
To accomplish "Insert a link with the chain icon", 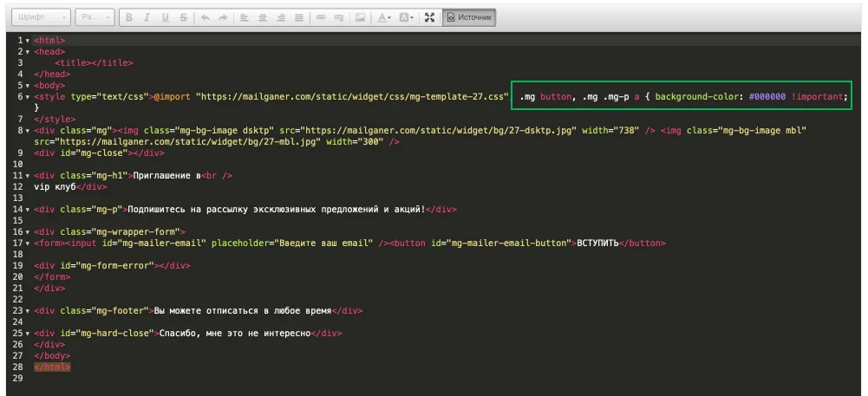I will (x=321, y=17).
